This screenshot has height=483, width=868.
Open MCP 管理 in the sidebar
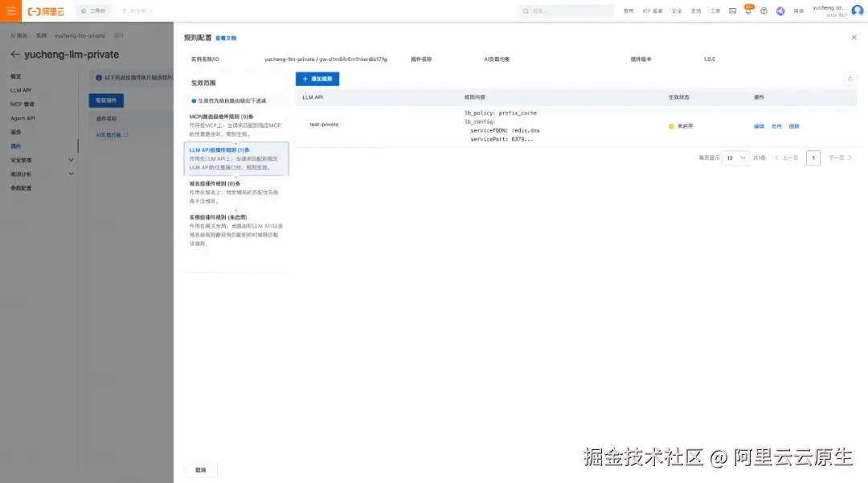[x=23, y=104]
